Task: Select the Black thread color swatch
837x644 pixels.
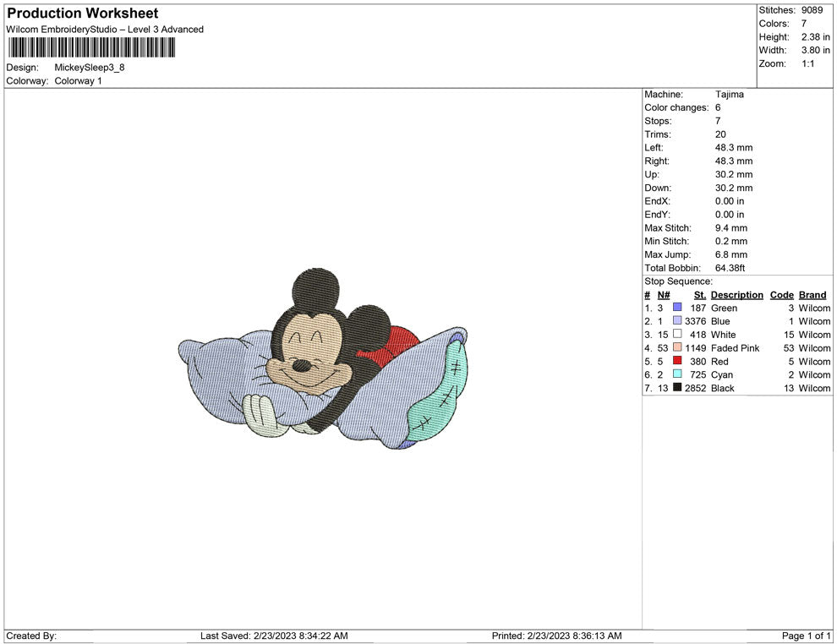Action: click(x=676, y=388)
